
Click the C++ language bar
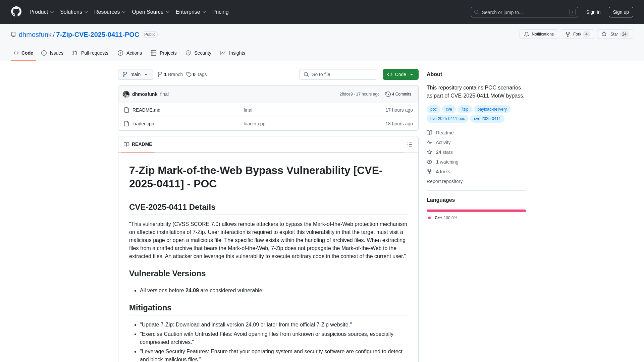tap(476, 211)
